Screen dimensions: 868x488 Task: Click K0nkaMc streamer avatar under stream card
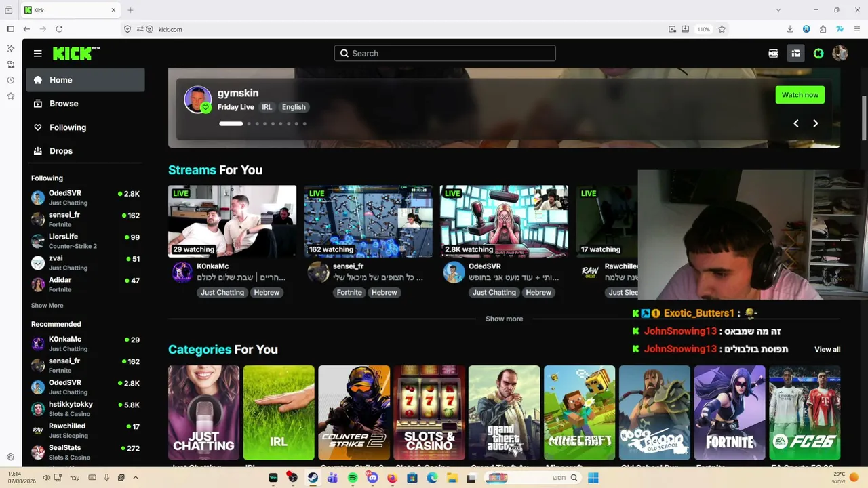coord(182,272)
